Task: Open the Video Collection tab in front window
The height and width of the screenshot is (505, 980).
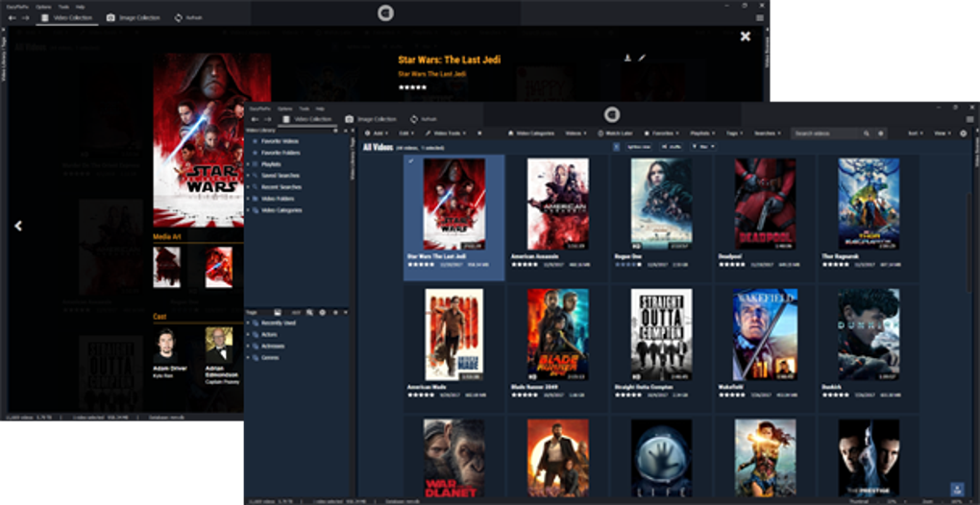Action: pyautogui.click(x=306, y=119)
